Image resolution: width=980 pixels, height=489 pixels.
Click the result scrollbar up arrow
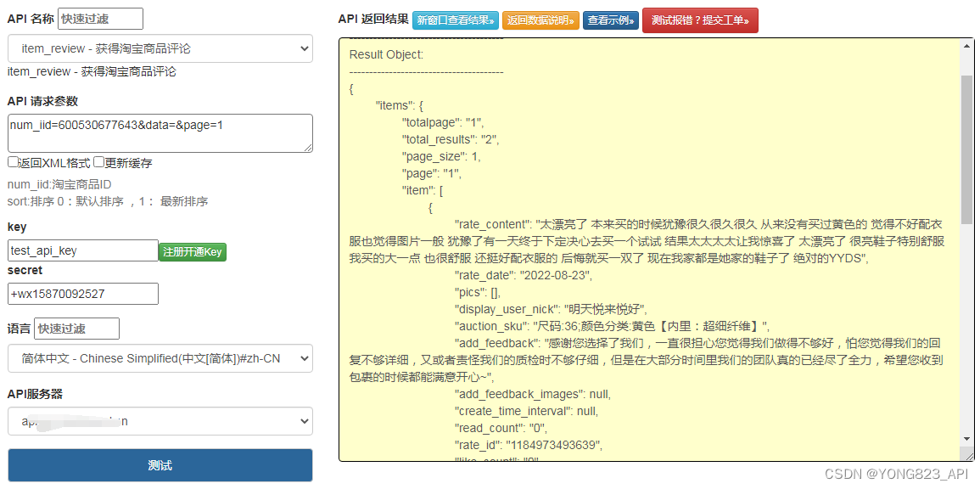967,44
